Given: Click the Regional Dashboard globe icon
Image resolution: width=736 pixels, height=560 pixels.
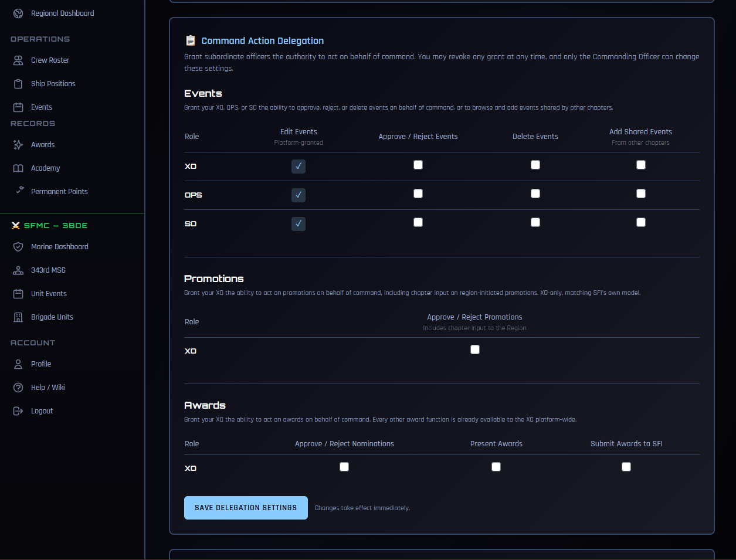Looking at the screenshot, I should point(18,13).
